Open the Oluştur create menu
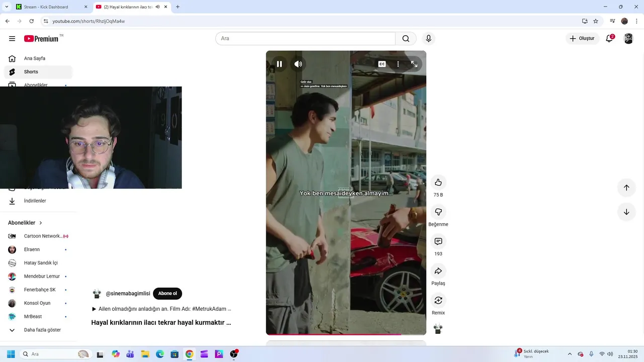Screen dimensions: 644x362 pos(582,39)
